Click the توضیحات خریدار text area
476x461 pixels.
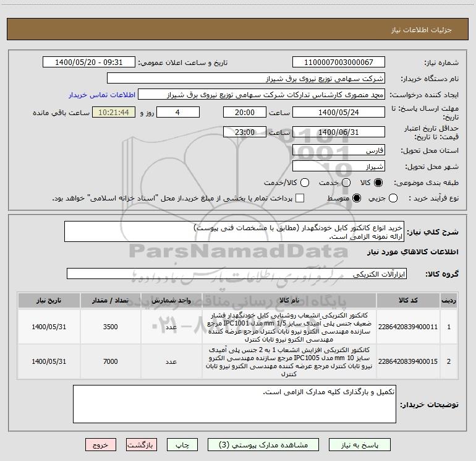(x=235, y=404)
